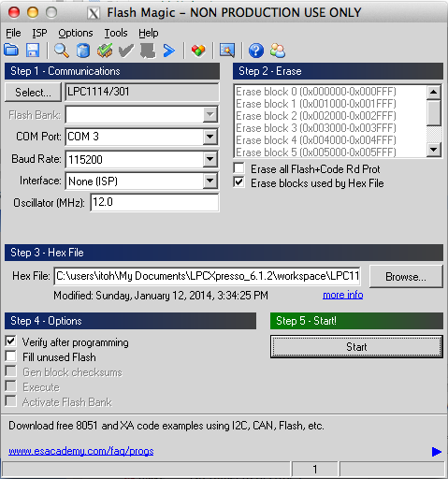
Task: Click the people support forum icon
Action: coord(278,51)
